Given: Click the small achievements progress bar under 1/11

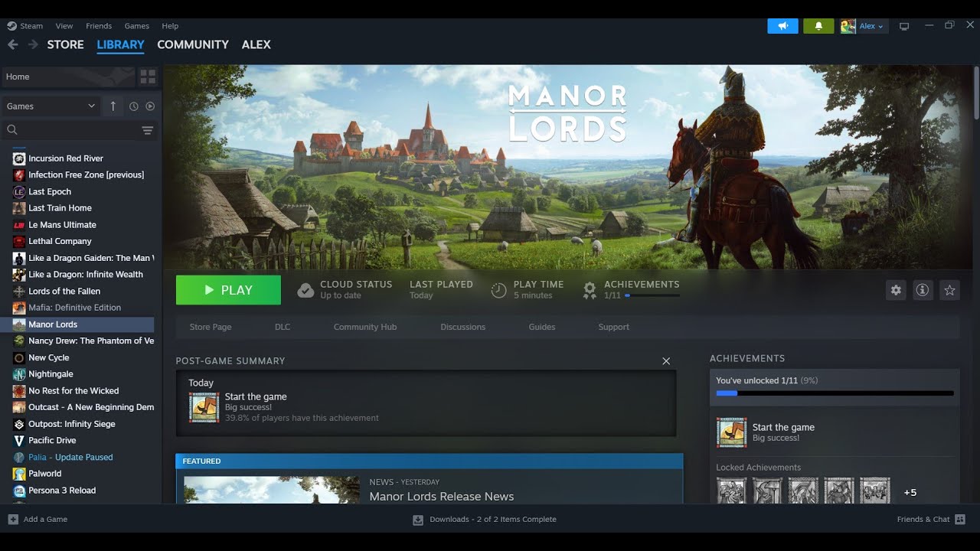Looking at the screenshot, I should pos(652,295).
